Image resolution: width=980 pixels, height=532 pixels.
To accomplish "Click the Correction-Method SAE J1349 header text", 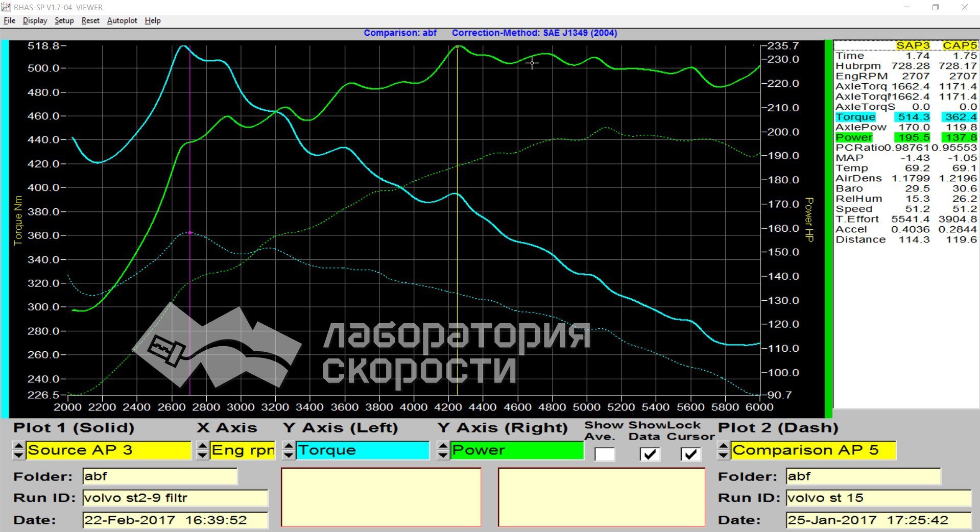I will coord(534,33).
